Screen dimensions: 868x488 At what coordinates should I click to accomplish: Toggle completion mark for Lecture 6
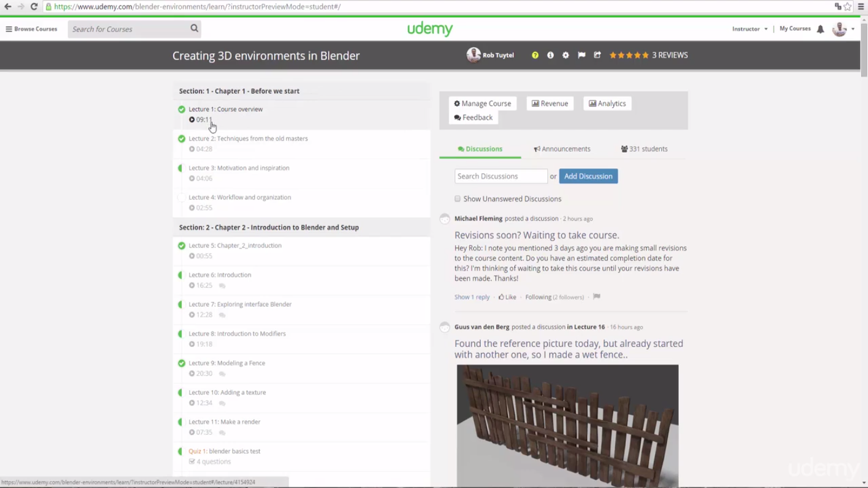tap(182, 275)
